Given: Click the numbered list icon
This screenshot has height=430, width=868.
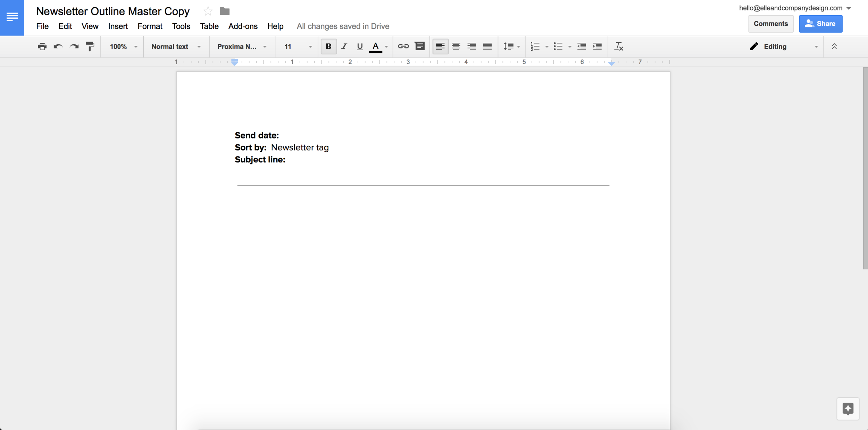Looking at the screenshot, I should (x=535, y=46).
